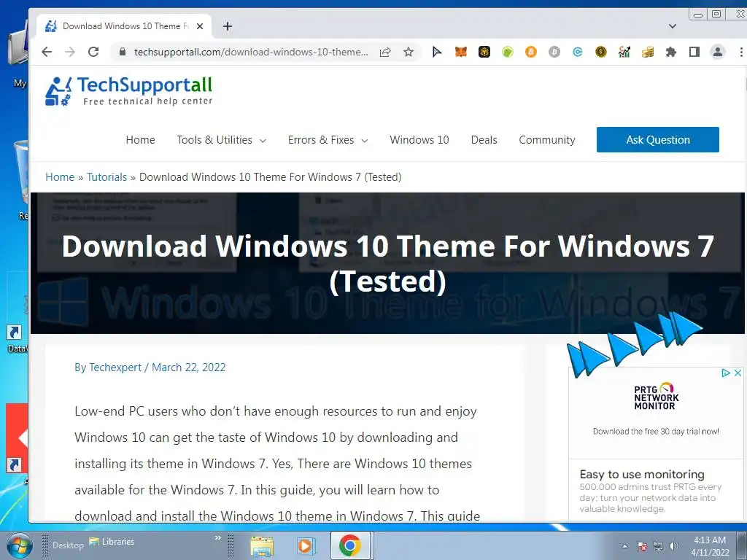Viewport: 747px width, 560px height.
Task: Toggle the browser side panel
Action: coord(694,52)
